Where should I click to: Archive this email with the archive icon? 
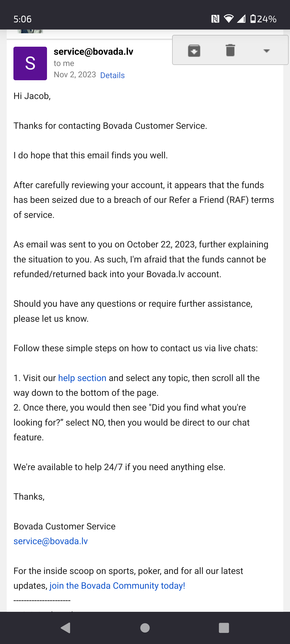click(x=194, y=50)
